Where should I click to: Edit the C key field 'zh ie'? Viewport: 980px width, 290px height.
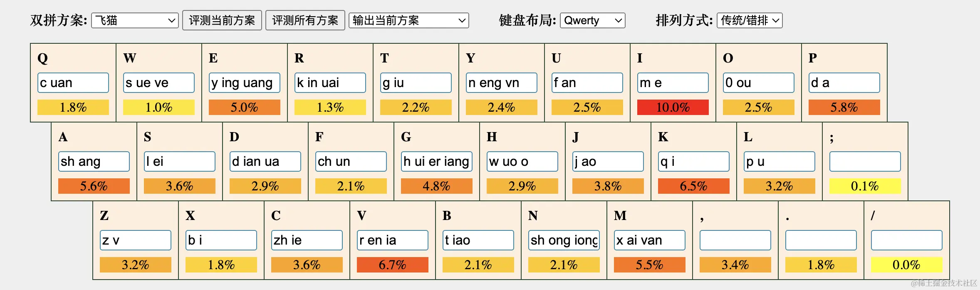tap(307, 240)
